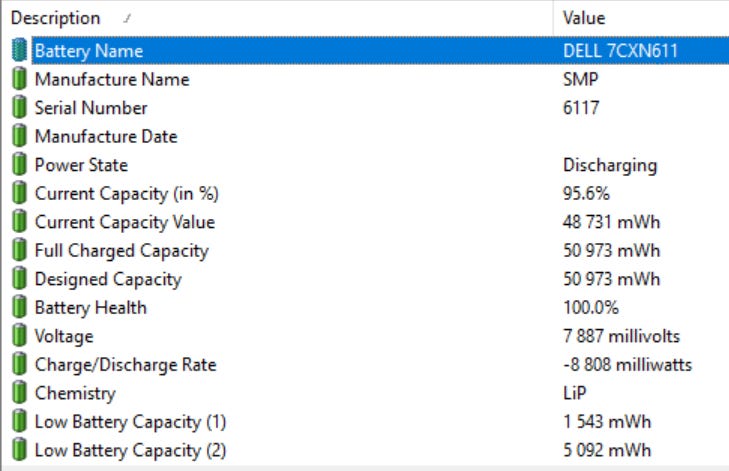
Task: Select the Full Charged Capacity row
Action: pyautogui.click(x=121, y=251)
